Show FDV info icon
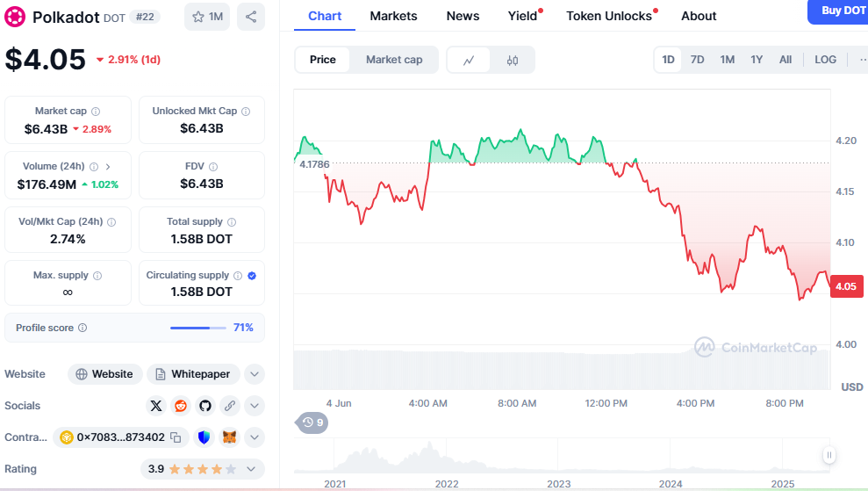Screen dimensions: 868x491 213,167
